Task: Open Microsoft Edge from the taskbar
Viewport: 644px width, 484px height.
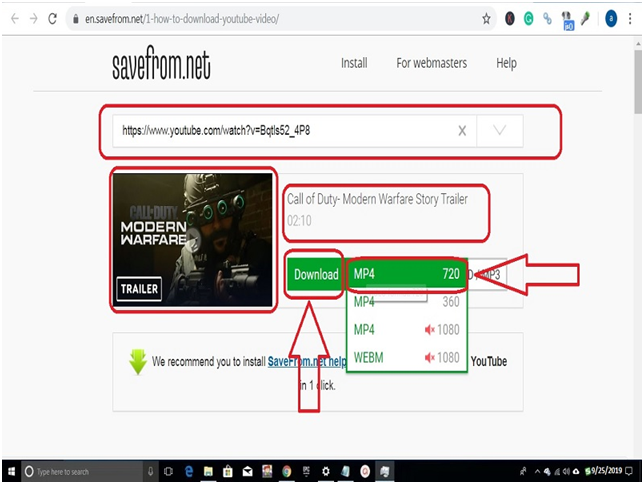Action: 189,472
